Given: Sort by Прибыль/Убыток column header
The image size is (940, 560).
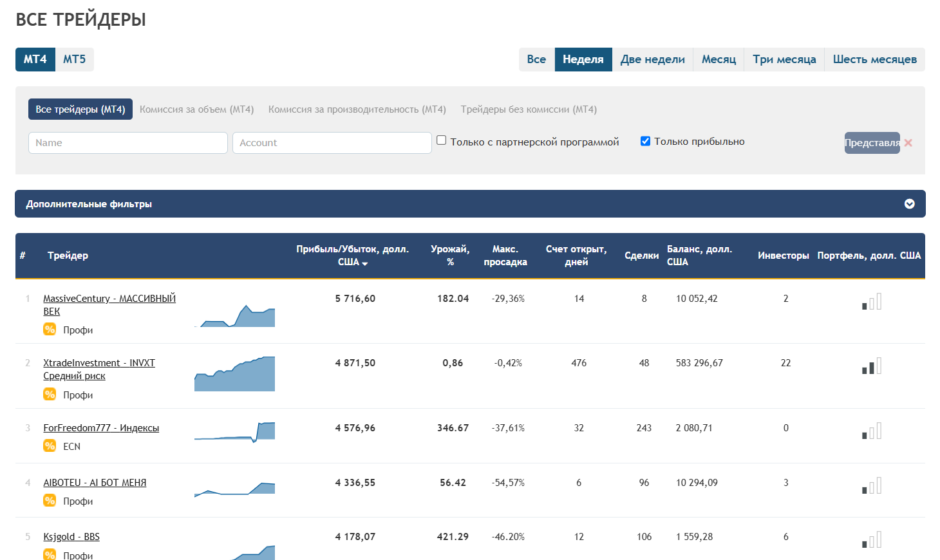Looking at the screenshot, I should click(352, 256).
